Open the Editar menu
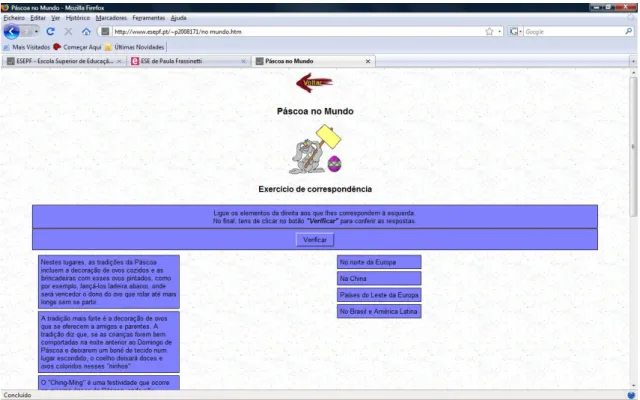 (x=38, y=18)
